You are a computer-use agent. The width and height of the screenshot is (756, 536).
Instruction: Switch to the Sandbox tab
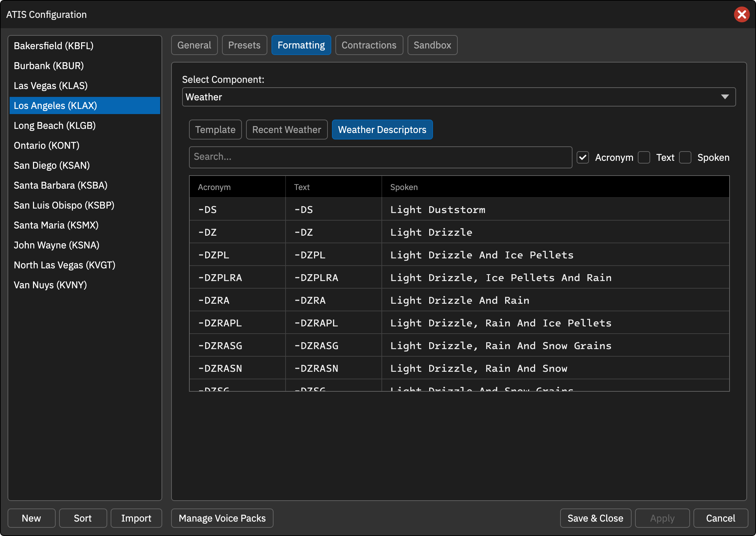[432, 45]
